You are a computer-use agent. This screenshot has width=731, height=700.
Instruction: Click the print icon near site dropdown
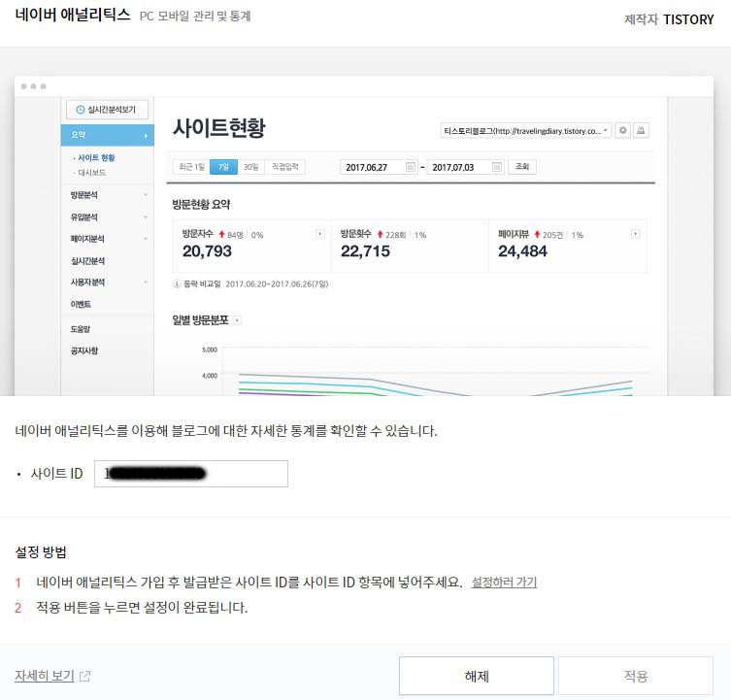point(641,130)
